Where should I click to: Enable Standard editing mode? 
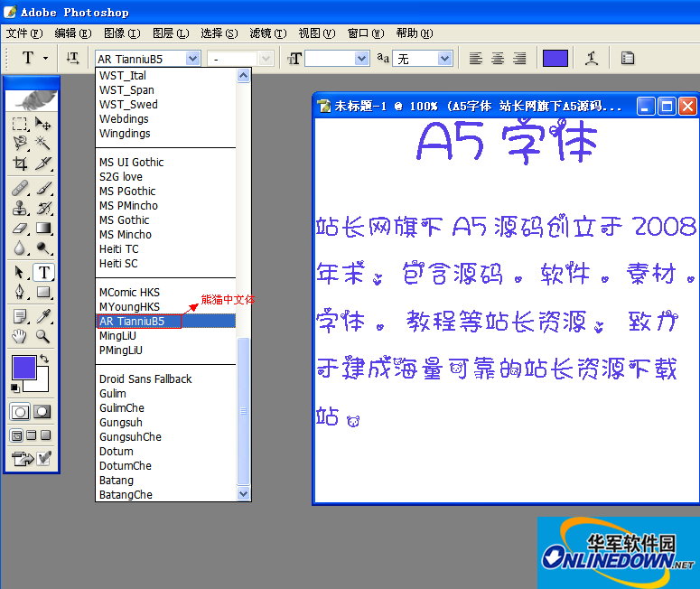click(x=20, y=412)
